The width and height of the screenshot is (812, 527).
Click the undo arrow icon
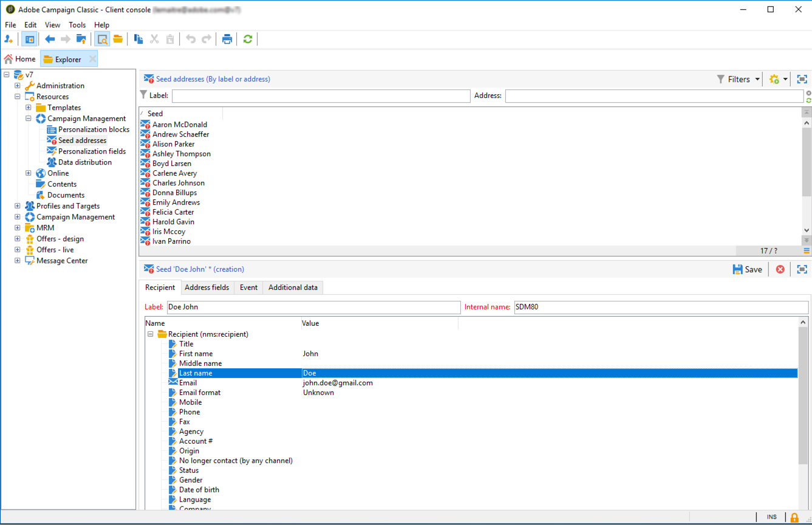(x=191, y=40)
